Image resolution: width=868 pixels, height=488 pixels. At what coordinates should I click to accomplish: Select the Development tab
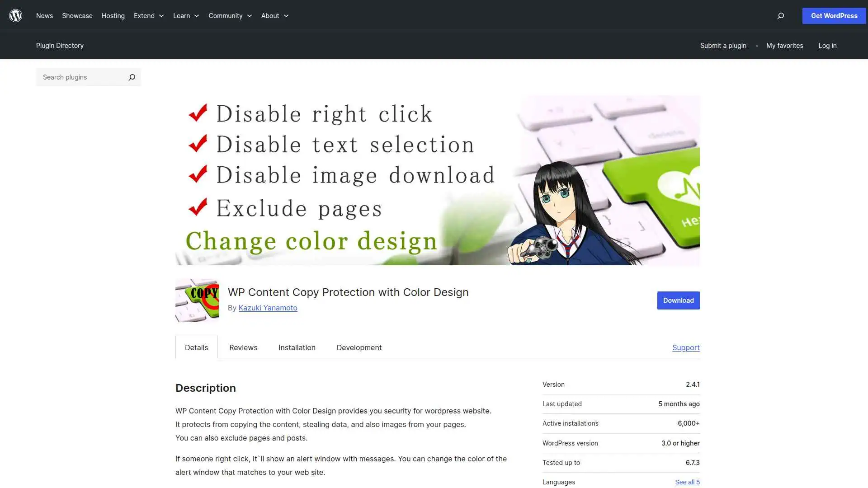[359, 347]
